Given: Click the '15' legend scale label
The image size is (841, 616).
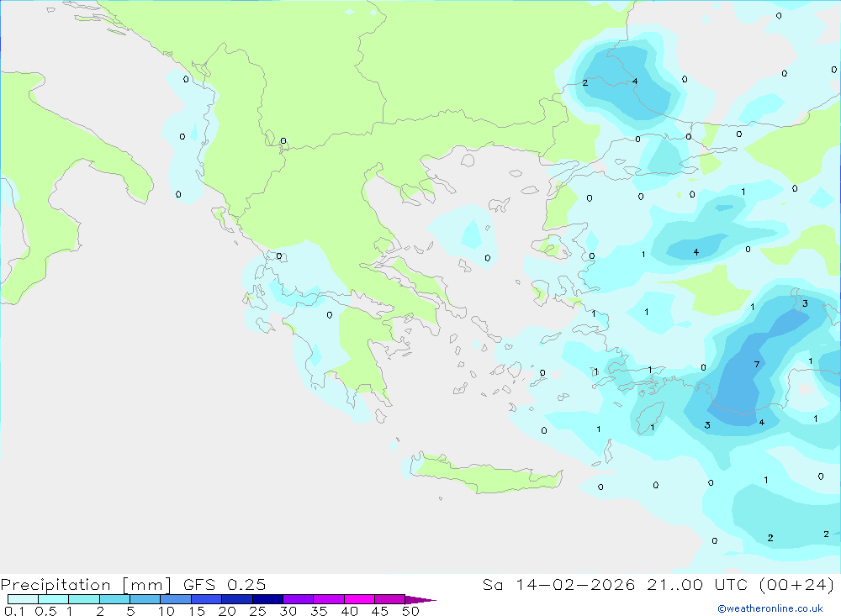Looking at the screenshot, I should click(x=197, y=611).
